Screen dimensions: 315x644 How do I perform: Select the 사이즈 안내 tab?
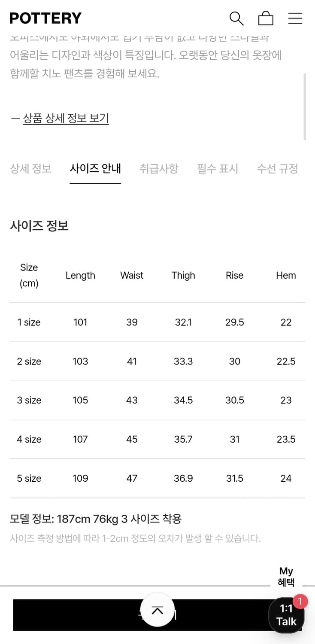click(95, 169)
